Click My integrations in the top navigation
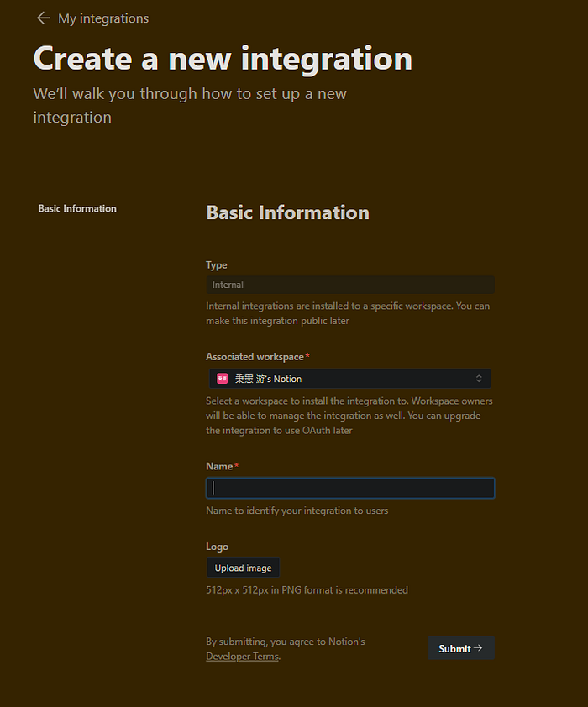 tap(102, 18)
